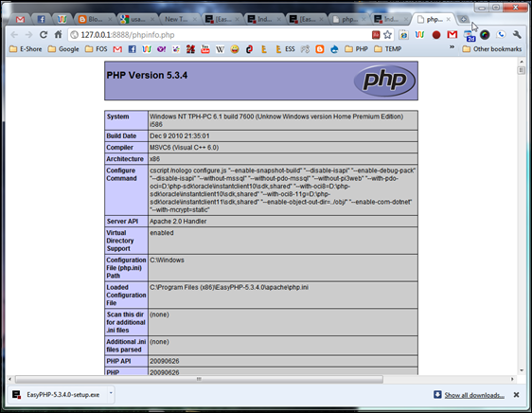
Task: Open the E-Shore bookmarks folder
Action: pos(26,49)
